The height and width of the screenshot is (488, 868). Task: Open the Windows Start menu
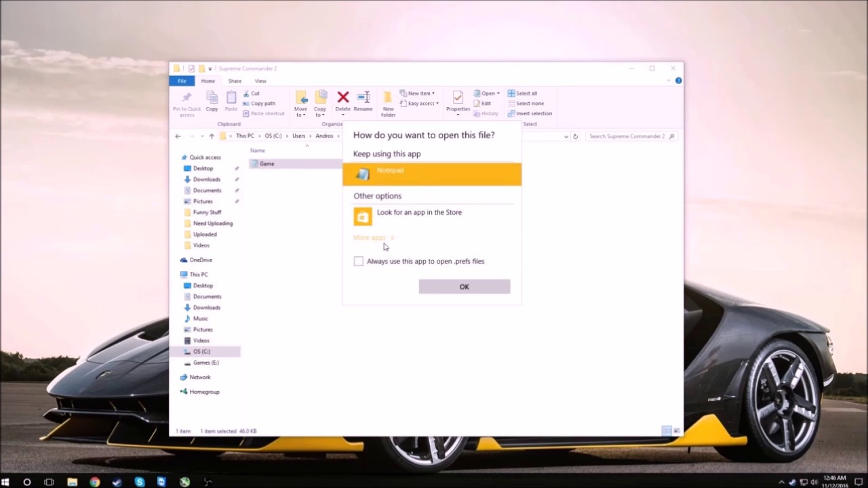[x=5, y=482]
